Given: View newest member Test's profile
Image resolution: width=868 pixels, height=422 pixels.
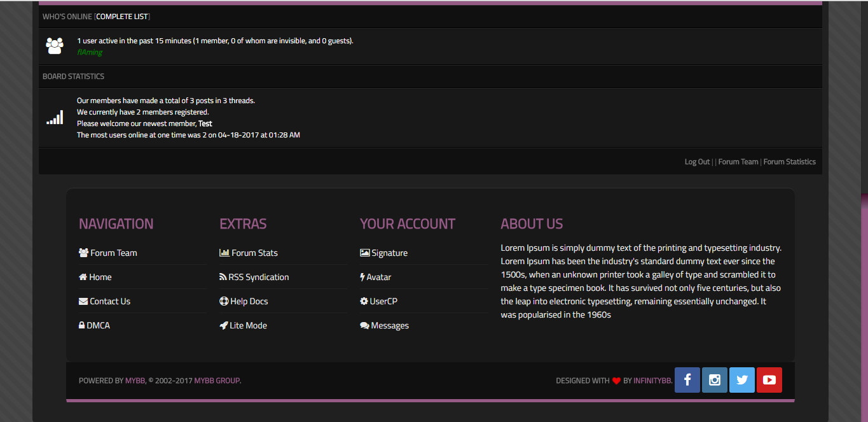Looking at the screenshot, I should click(x=205, y=123).
